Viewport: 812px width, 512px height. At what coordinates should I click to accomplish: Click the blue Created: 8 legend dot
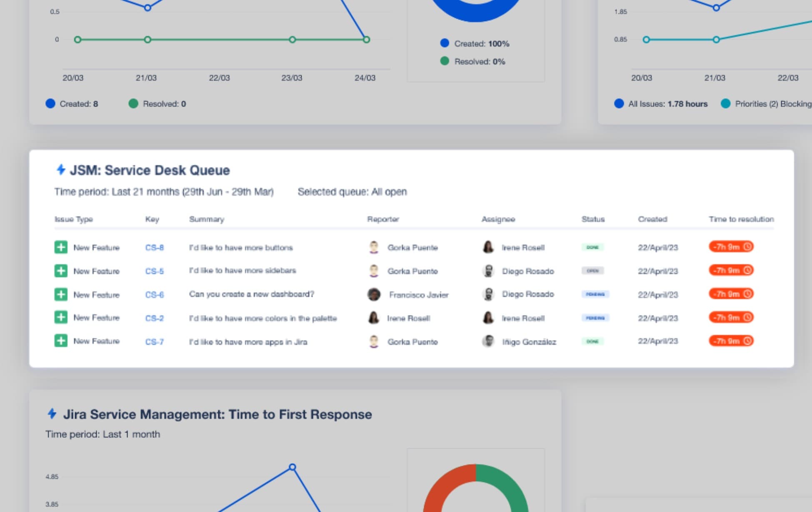(50, 104)
